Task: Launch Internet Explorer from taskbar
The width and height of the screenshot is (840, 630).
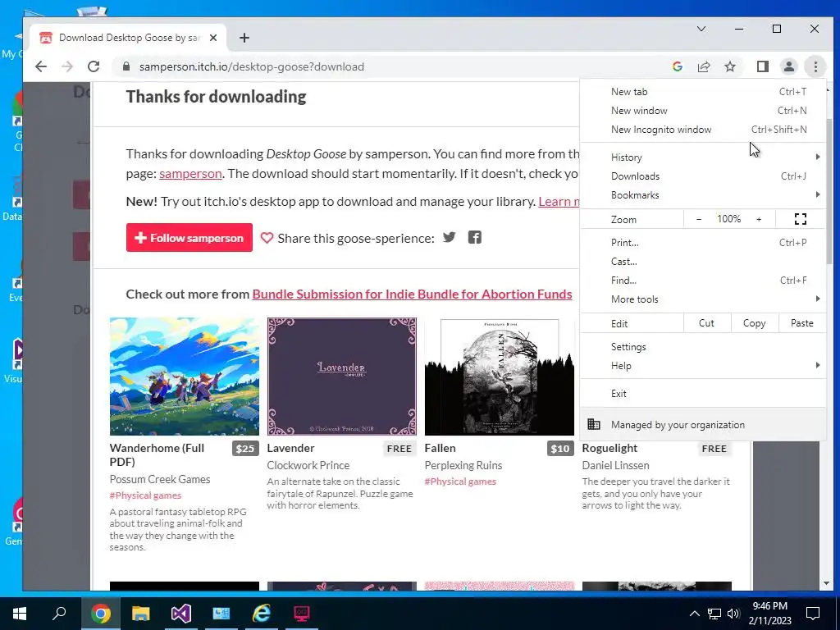Action: click(x=262, y=614)
